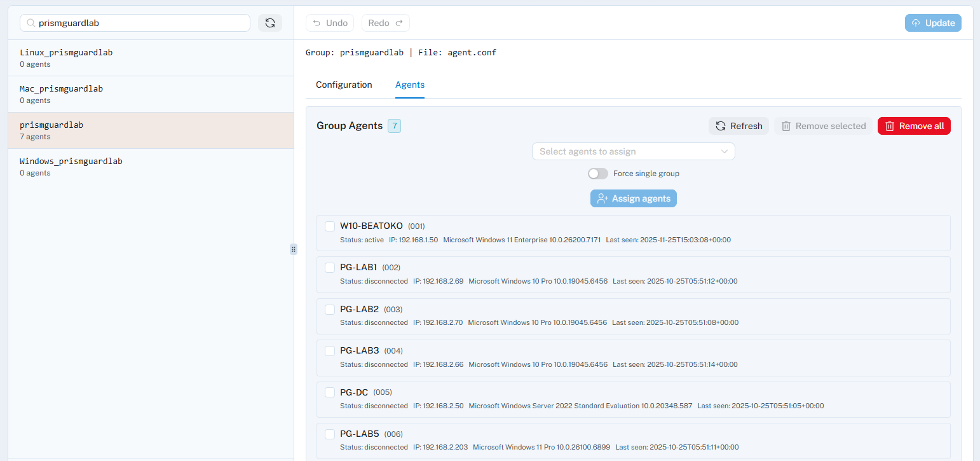This screenshot has width=980, height=461.
Task: Open the Agents tab
Action: click(x=410, y=85)
